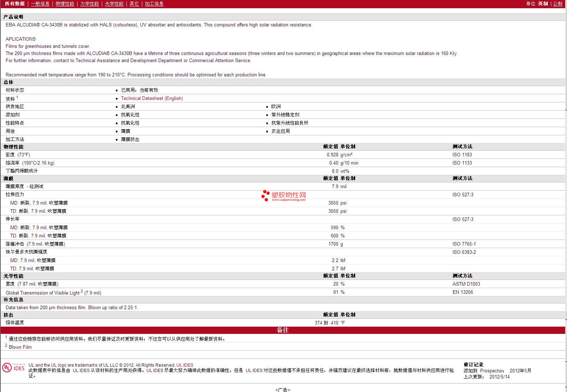
Task: Switch to the 物理性能 tab
Action: point(65,4)
